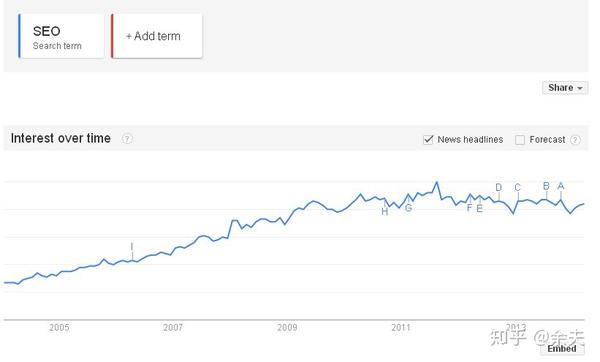The width and height of the screenshot is (600, 362).
Task: Enable the Forecast checkbox
Action: 520,140
